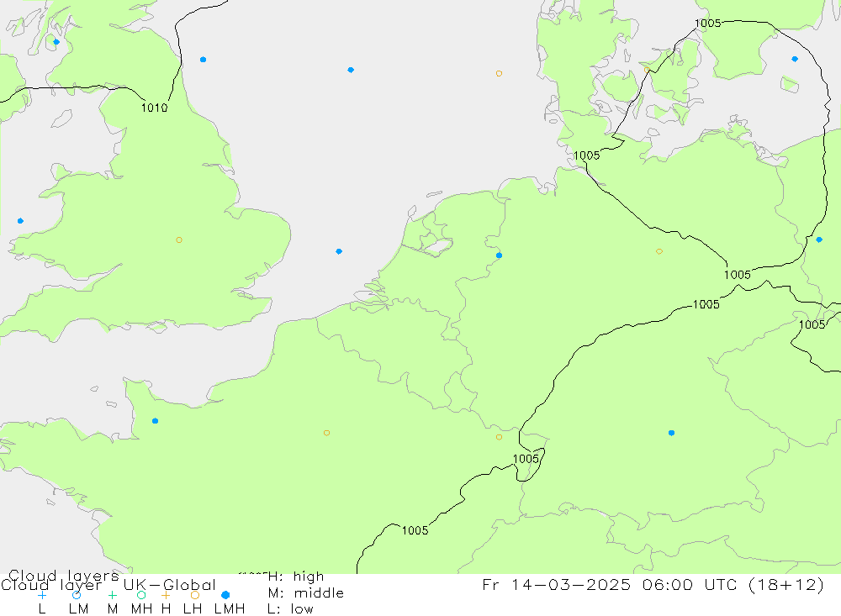Select the LMH marker west of Wales
The image size is (841, 616).
coord(20,221)
